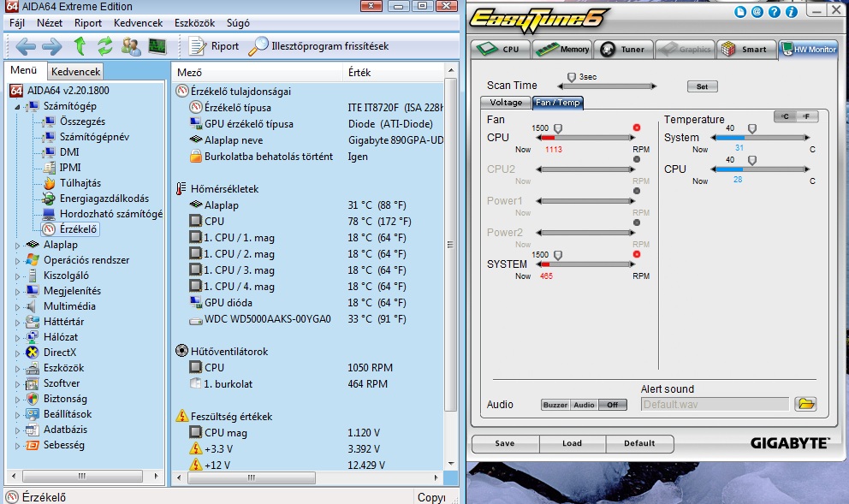849x504 pixels.
Task: Click the Load button in EasyTune6
Action: tap(572, 443)
